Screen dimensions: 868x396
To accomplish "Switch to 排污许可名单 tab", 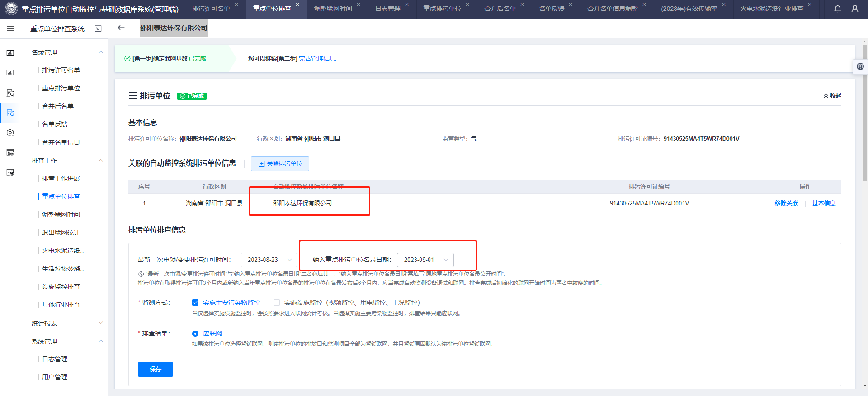I will tap(211, 9).
